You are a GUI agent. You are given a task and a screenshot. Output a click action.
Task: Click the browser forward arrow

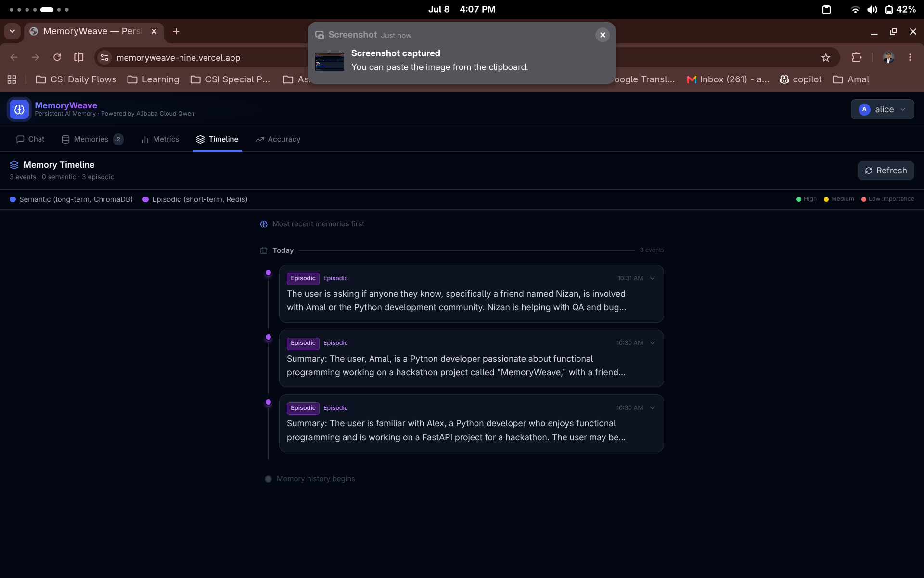[x=35, y=57]
